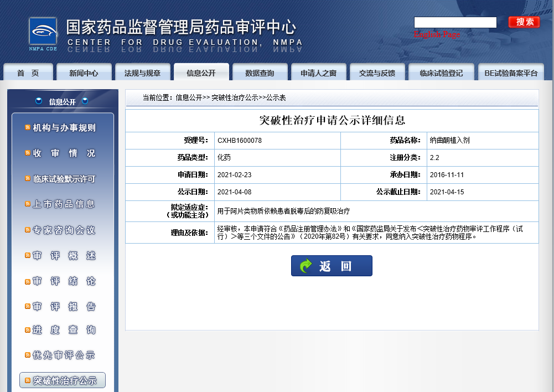This screenshot has height=392, width=554.
Task: Click the 申请日期 field label
Action: tap(193, 174)
